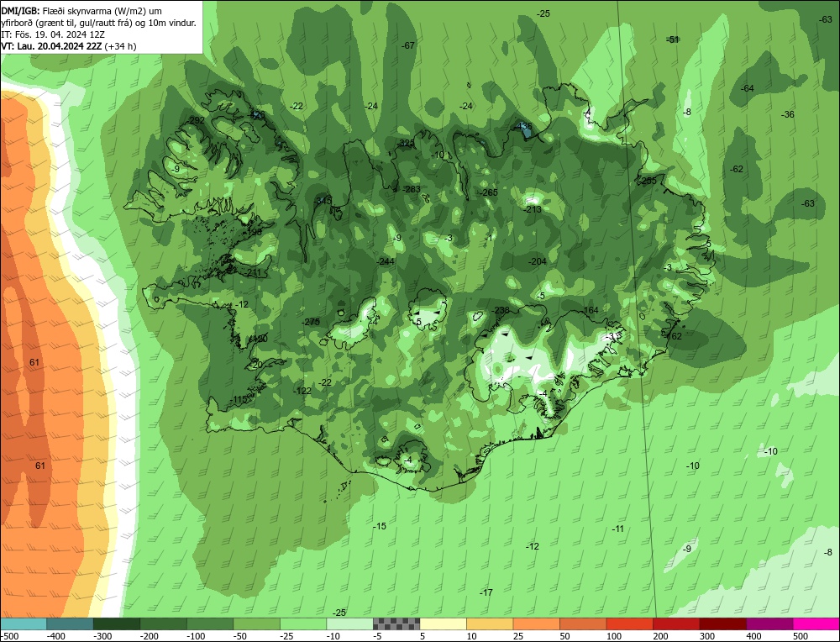The width and height of the screenshot is (840, 642).
Task: Click the yellow-orange swatch between 10 and 25
Action: (x=490, y=624)
